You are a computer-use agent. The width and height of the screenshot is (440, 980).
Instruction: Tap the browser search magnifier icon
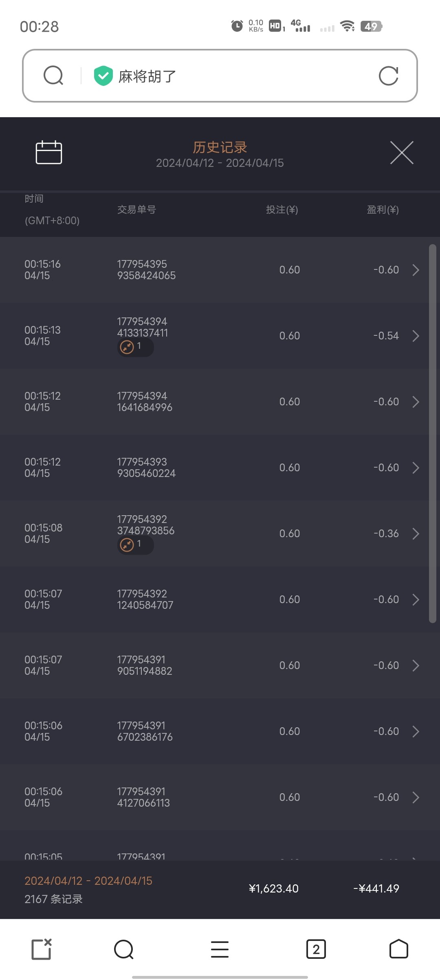[x=53, y=76]
